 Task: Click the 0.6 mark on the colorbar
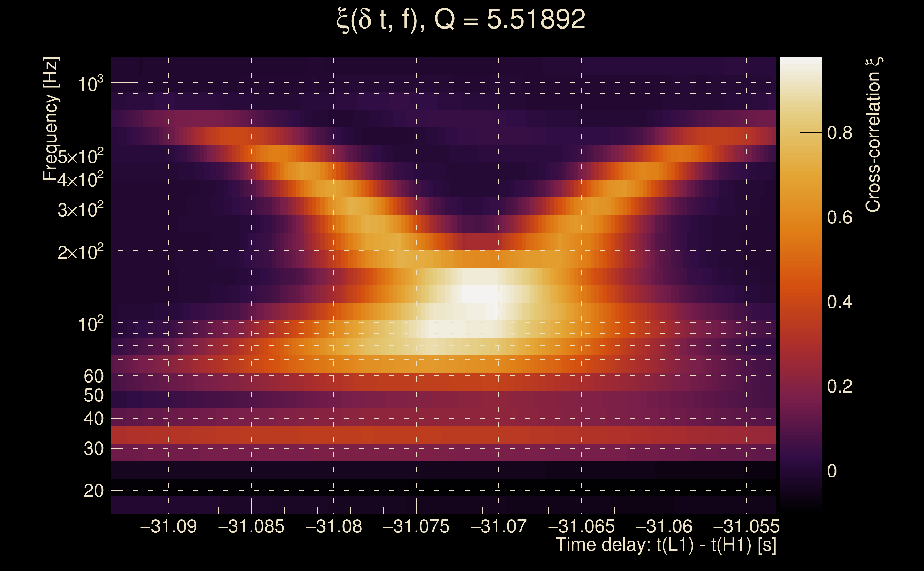(x=839, y=218)
